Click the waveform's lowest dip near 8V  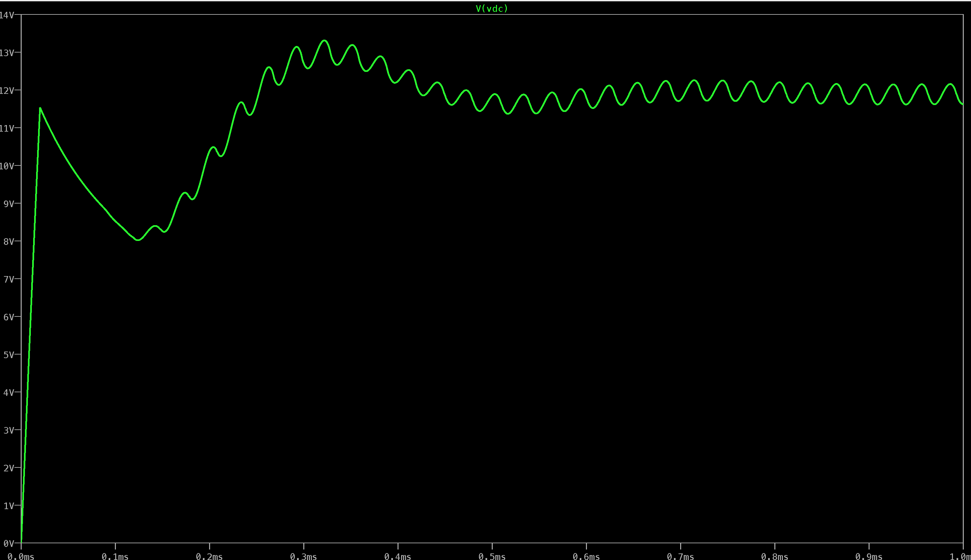(x=139, y=240)
